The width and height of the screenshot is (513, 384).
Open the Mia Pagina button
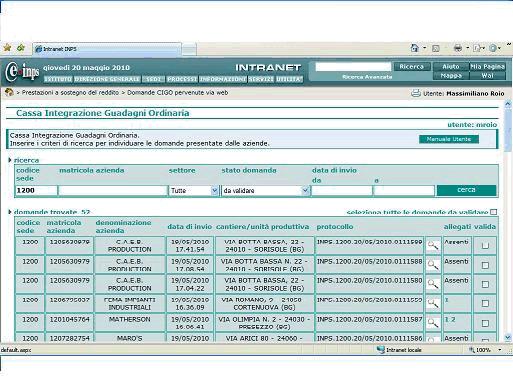(x=487, y=67)
